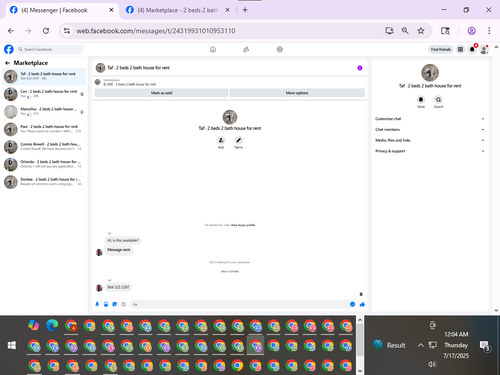Viewport: 500px width, 375px height.
Task: Open a new Chrome tab
Action: (x=245, y=10)
